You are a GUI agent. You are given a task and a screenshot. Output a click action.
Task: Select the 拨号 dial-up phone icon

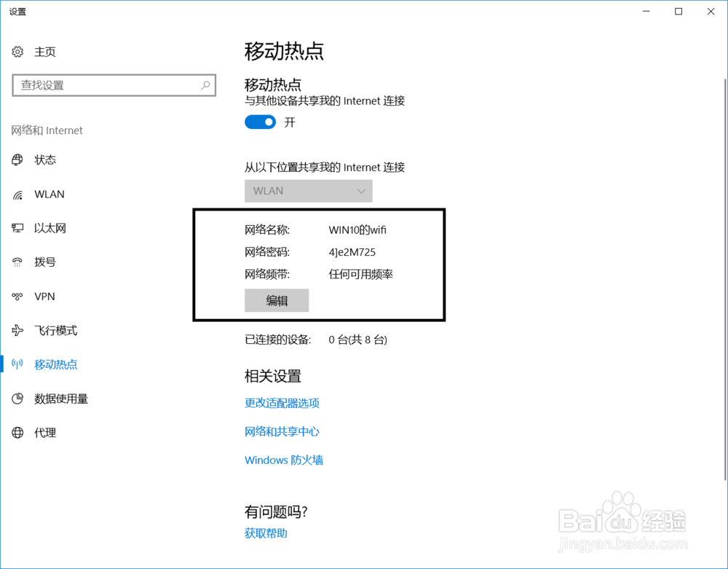click(x=17, y=262)
